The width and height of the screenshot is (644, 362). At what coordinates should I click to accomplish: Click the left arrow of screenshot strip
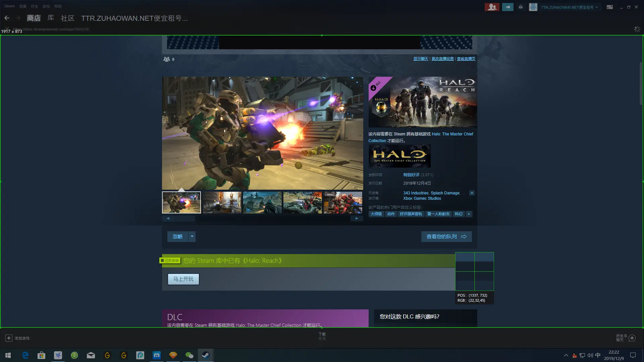(x=168, y=218)
